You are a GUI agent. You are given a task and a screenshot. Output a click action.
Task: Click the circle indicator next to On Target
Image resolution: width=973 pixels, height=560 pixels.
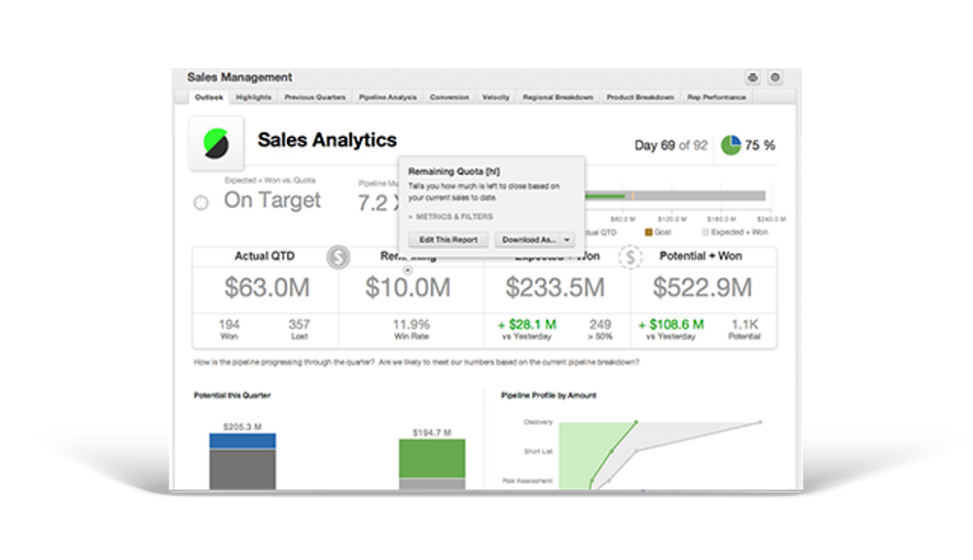coord(201,203)
